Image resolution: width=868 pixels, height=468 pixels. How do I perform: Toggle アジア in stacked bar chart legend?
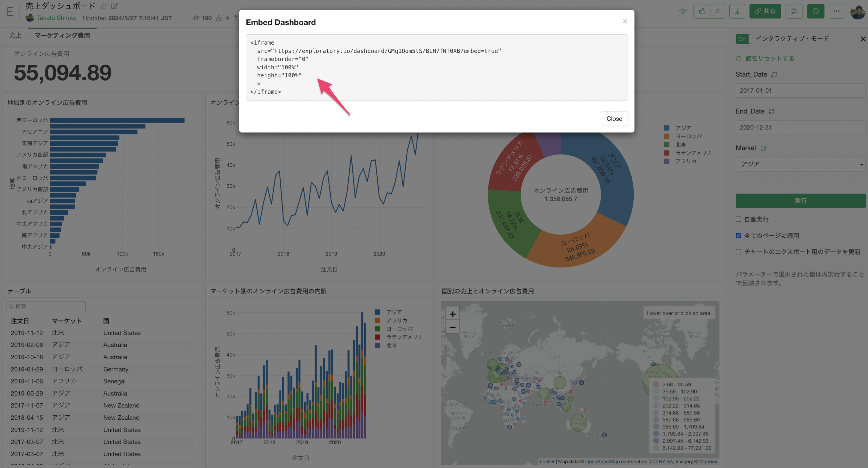click(x=388, y=312)
